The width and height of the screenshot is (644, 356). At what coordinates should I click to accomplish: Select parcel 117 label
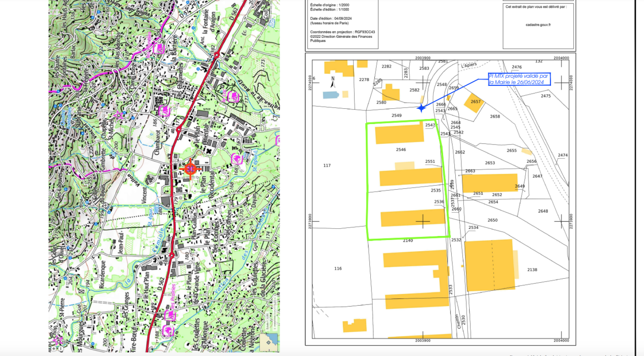(x=327, y=166)
